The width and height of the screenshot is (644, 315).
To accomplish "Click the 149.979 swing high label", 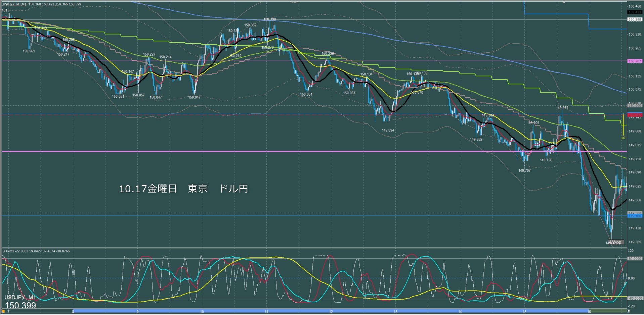I will coord(562,108).
